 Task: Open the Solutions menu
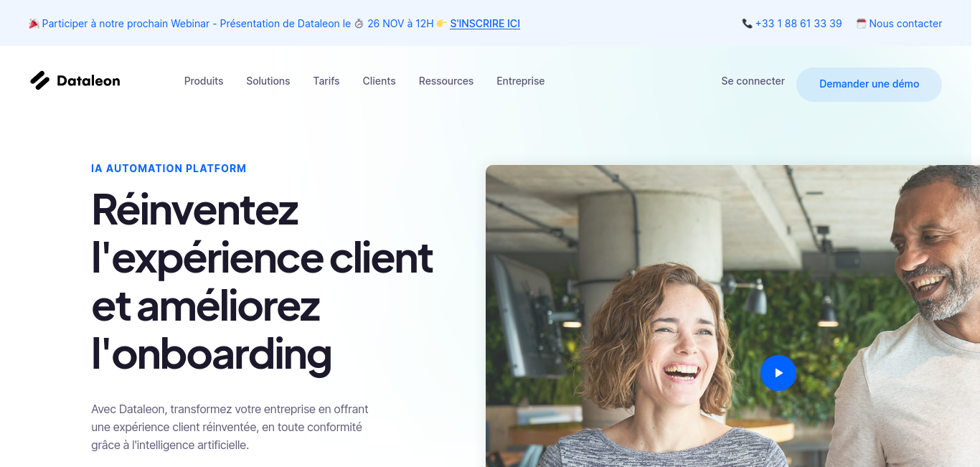(268, 81)
